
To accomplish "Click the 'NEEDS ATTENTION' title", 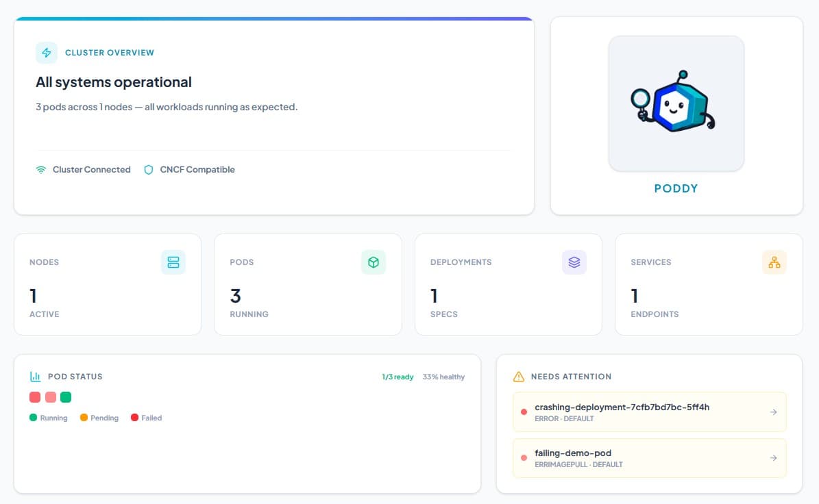I will coord(571,376).
